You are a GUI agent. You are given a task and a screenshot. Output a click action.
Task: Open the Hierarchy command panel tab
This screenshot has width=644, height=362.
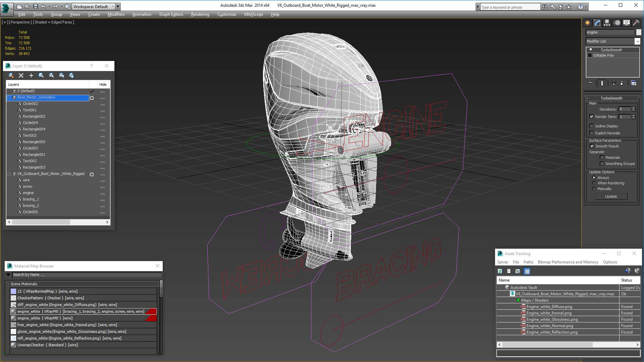click(607, 23)
